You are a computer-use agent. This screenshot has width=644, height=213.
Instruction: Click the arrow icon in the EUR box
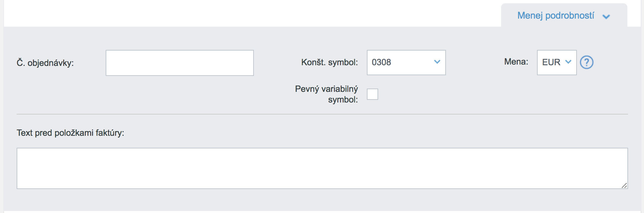click(568, 62)
